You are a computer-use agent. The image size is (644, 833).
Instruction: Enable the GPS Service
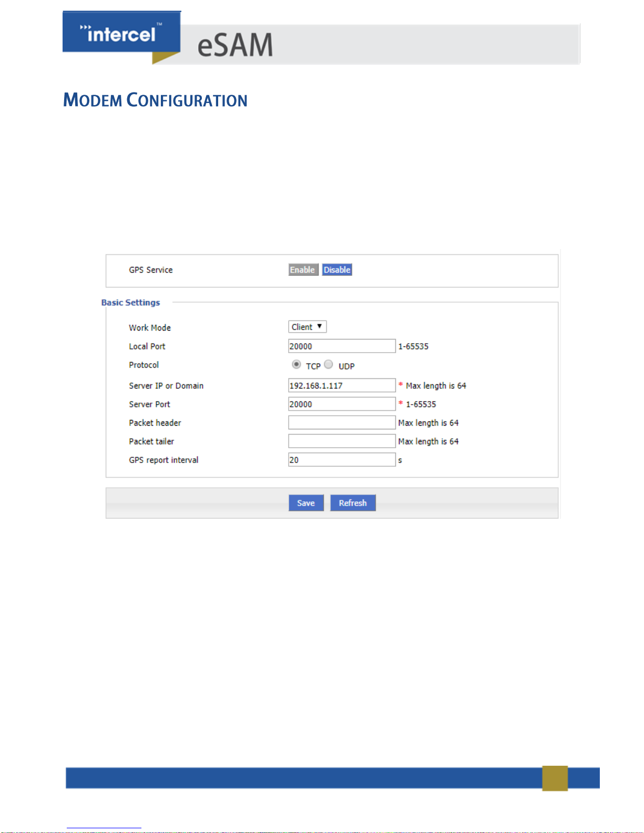(x=303, y=270)
